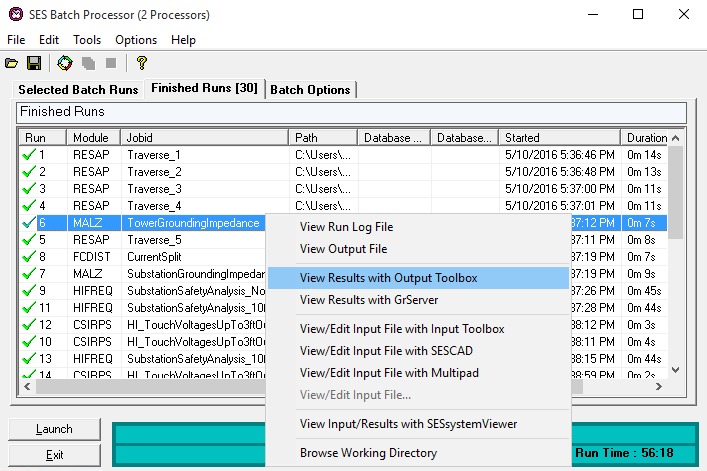This screenshot has width=707, height=471.
Task: Click the Exit button
Action: pos(54,455)
